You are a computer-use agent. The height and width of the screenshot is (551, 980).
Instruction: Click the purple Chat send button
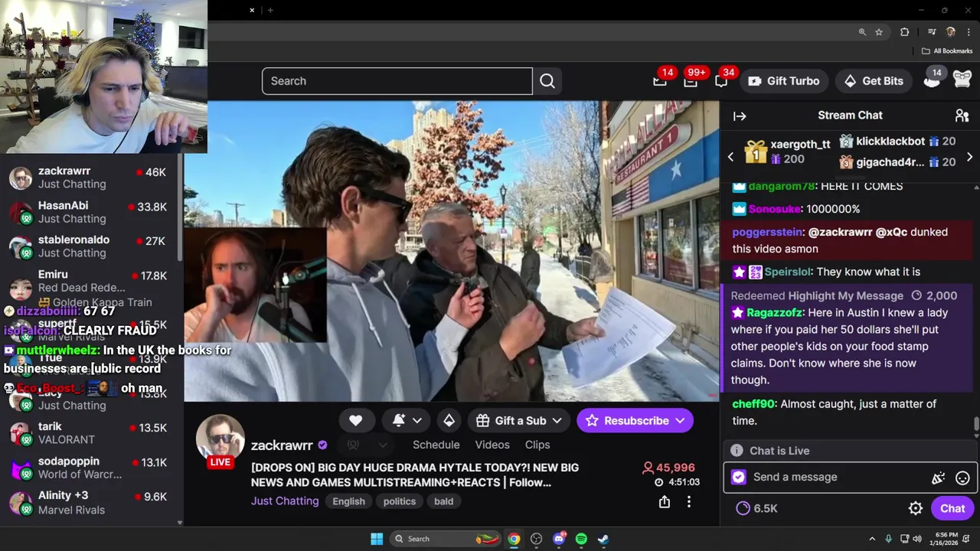click(952, 508)
